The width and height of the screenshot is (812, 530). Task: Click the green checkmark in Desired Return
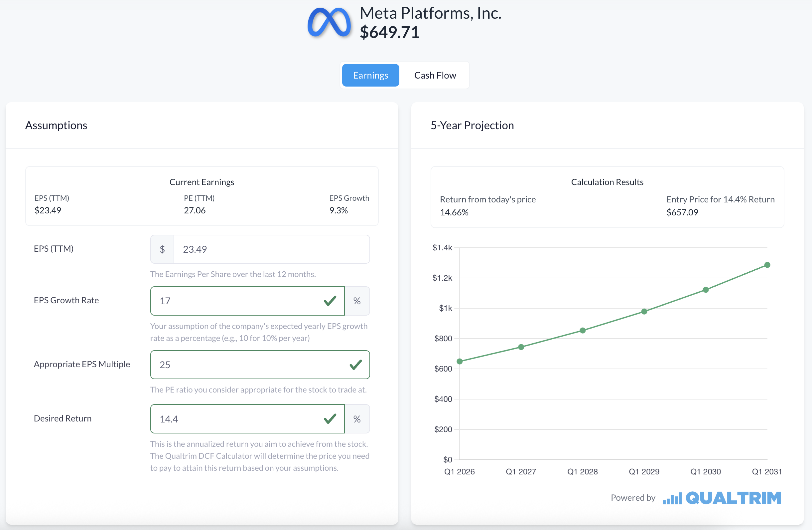click(x=330, y=419)
